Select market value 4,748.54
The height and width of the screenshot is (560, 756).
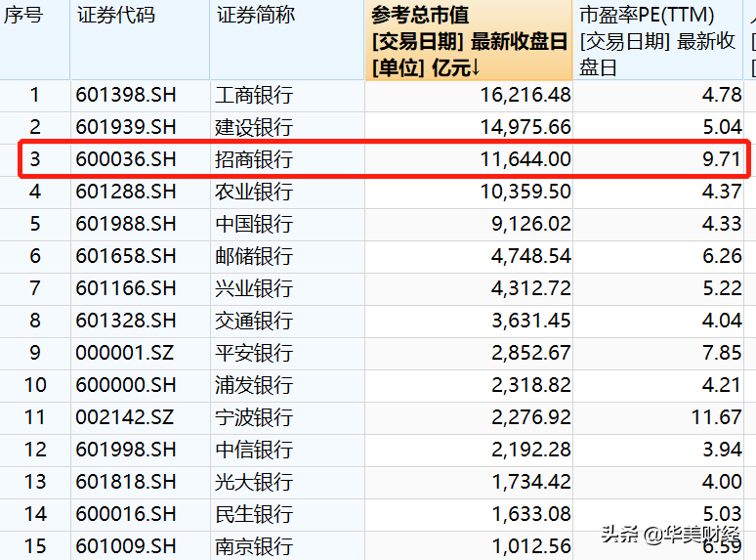pos(531,256)
